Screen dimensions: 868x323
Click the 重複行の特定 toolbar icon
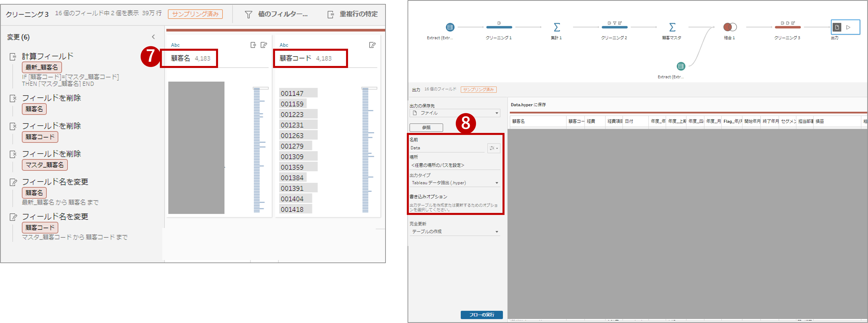331,14
